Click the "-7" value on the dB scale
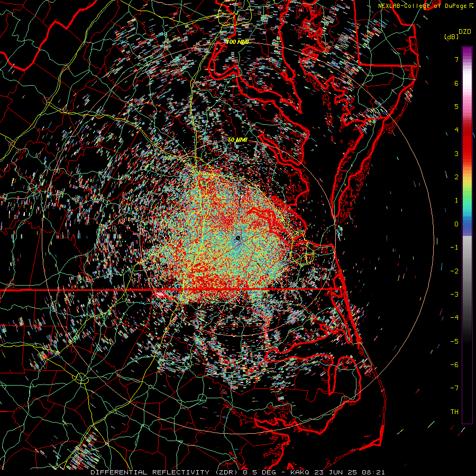This screenshot has width=476, height=476. (x=454, y=388)
